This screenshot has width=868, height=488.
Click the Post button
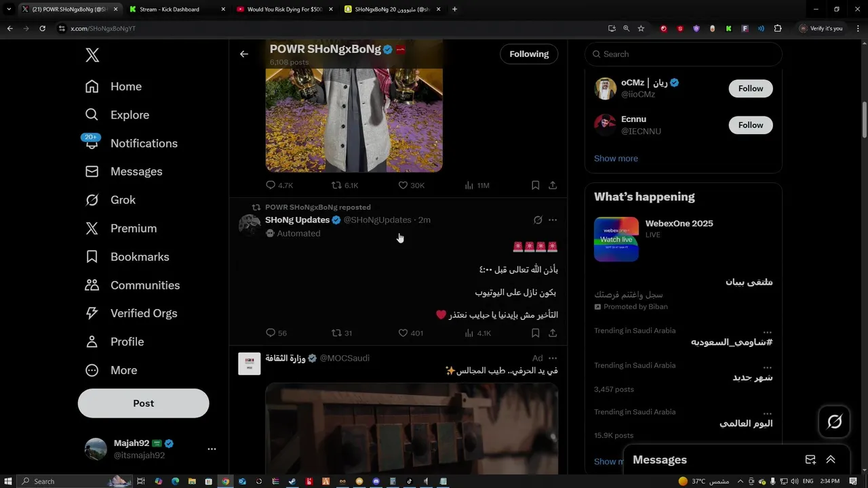tap(143, 403)
